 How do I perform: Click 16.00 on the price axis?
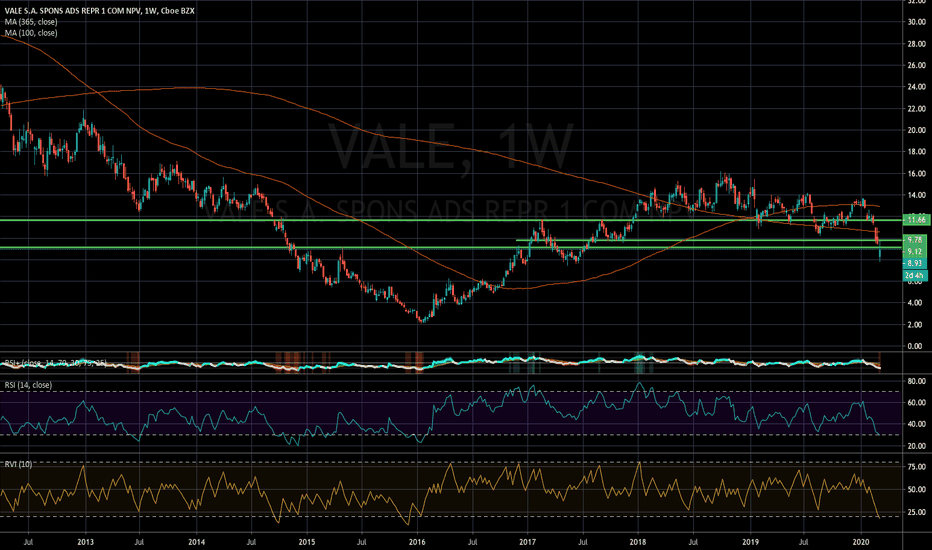click(917, 174)
